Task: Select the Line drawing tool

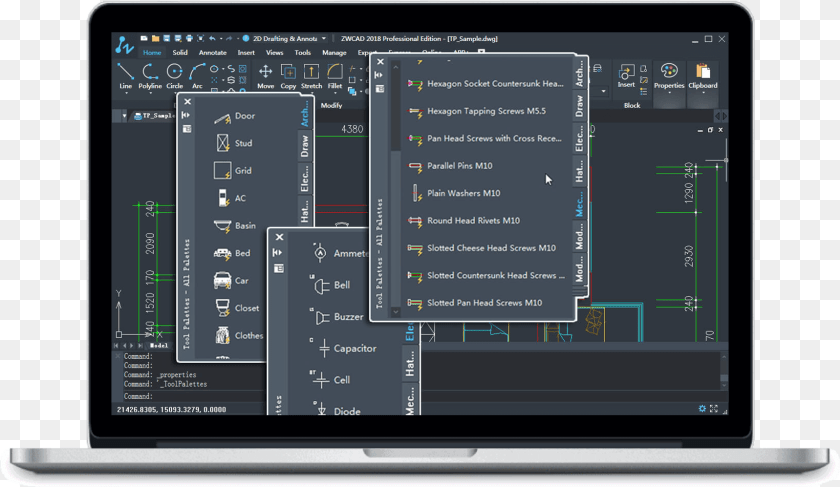Action: coord(125,76)
